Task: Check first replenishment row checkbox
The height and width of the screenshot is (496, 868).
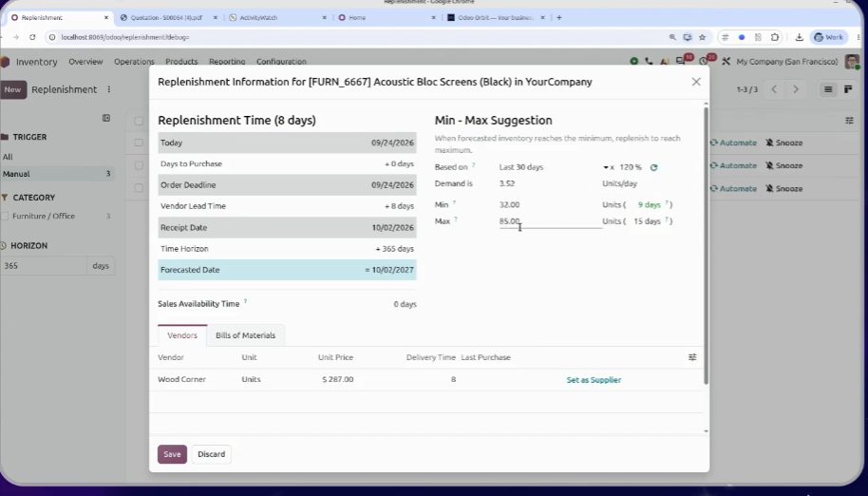Action: tap(139, 143)
